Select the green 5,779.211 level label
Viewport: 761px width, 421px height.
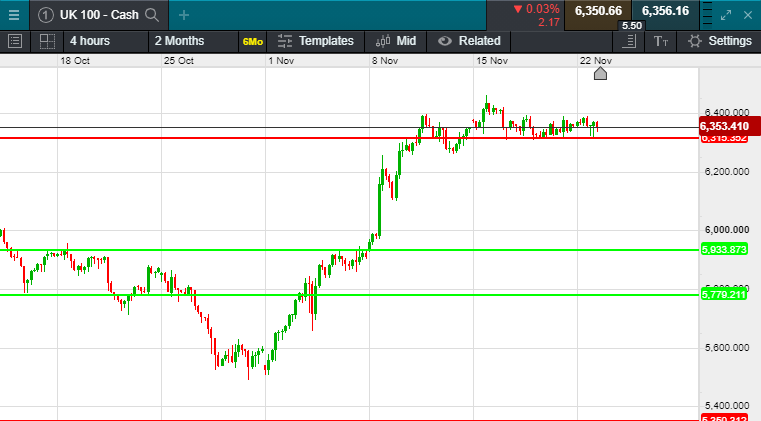coord(724,294)
